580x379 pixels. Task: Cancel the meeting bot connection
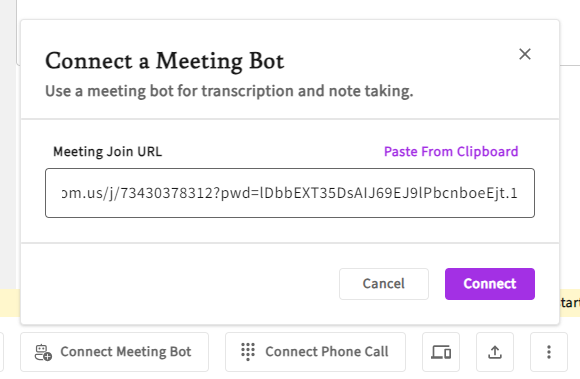(384, 284)
